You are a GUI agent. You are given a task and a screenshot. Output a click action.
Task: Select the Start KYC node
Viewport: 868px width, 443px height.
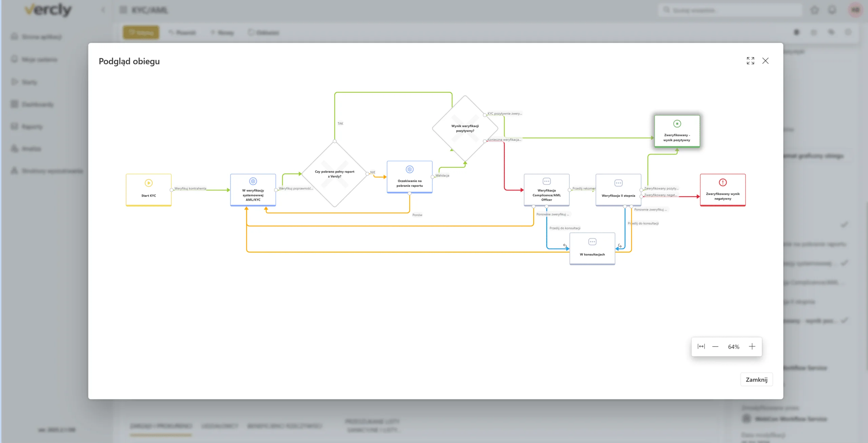coord(149,190)
